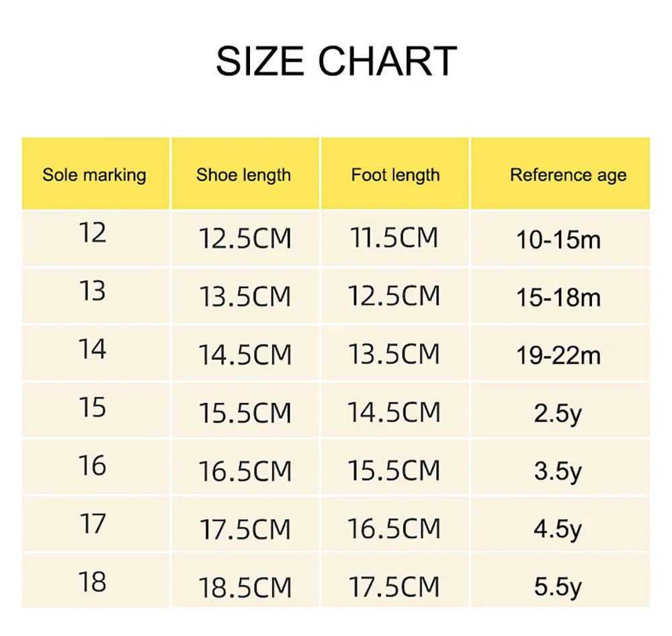Click the 10-15m reference age cell
This screenshot has height=636, width=672.
tap(558, 240)
